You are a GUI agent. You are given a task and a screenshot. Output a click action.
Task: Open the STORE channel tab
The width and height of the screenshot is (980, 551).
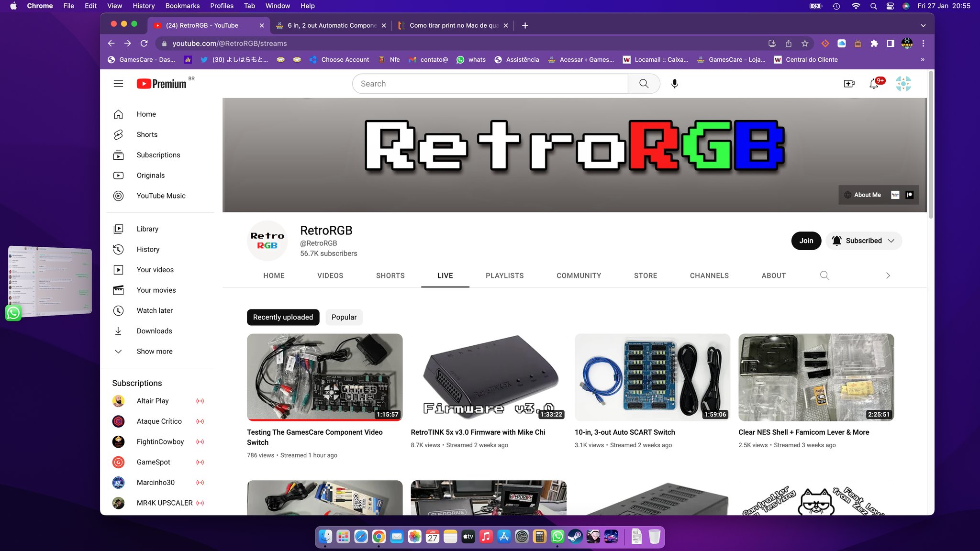click(x=646, y=275)
